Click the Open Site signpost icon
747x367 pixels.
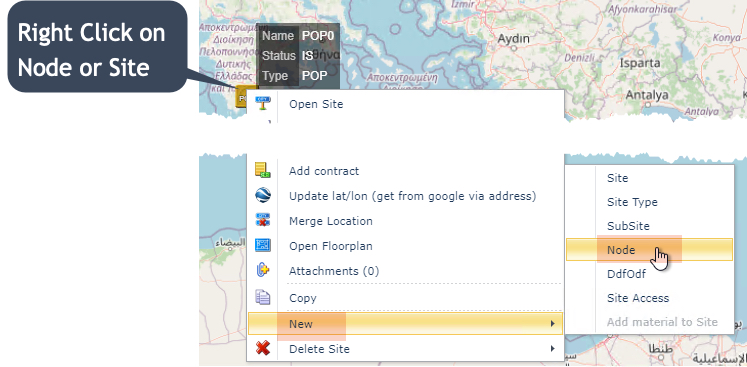coord(263,103)
